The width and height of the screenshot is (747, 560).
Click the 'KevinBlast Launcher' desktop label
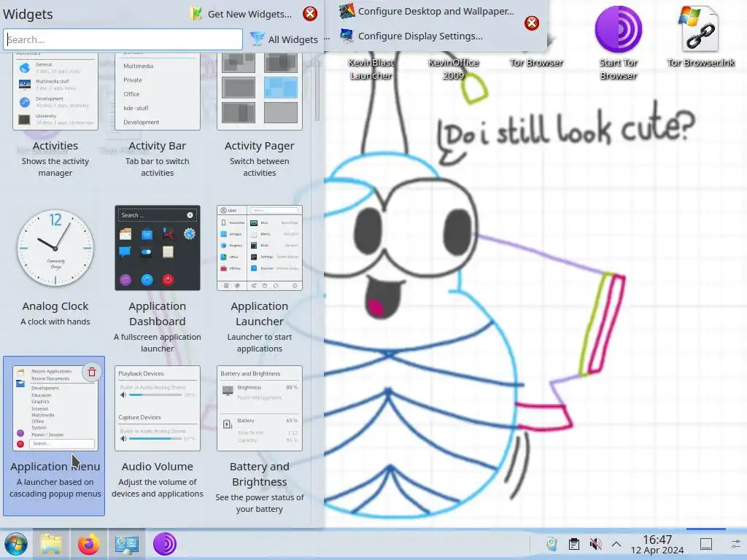[x=371, y=69]
